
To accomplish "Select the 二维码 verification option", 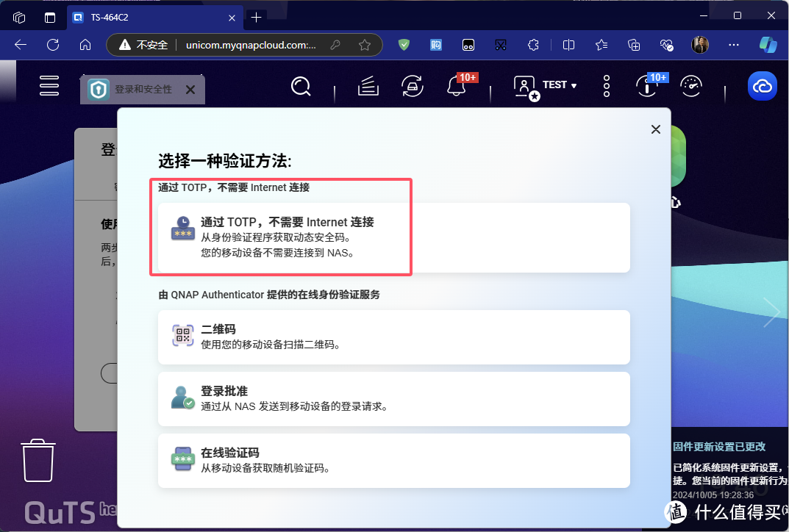I will (x=393, y=337).
